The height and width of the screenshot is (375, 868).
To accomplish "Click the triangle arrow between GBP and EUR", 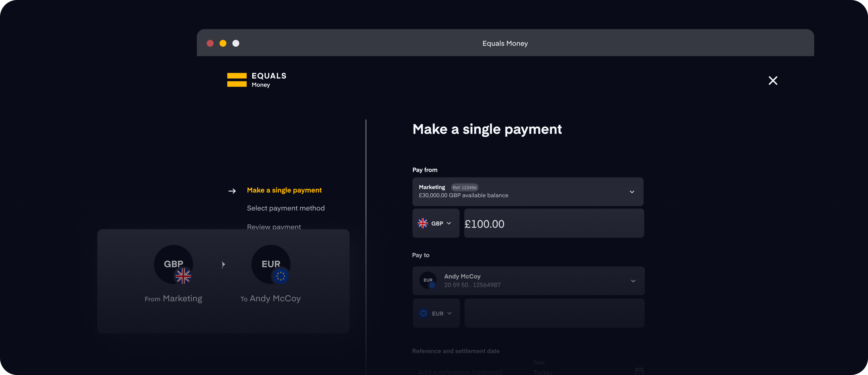I will tap(223, 265).
